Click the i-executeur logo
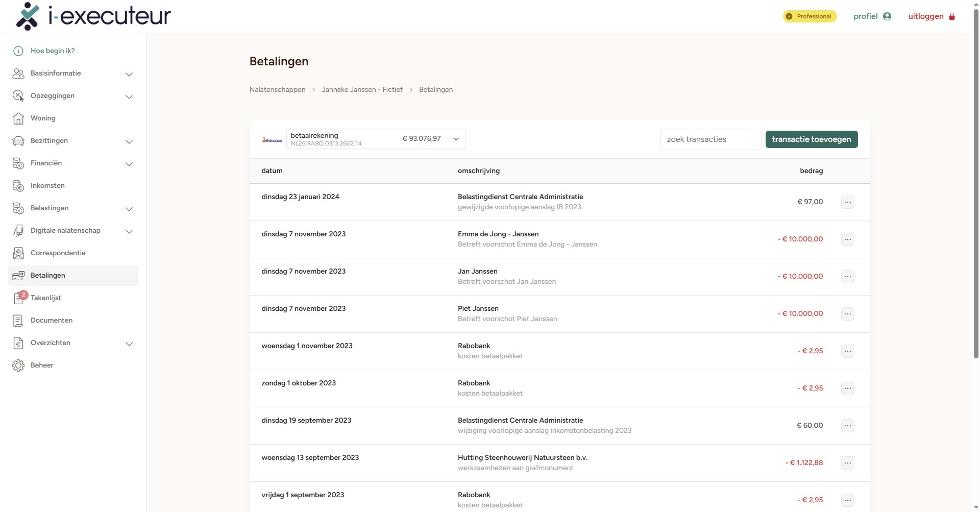980x512 pixels. tap(93, 16)
